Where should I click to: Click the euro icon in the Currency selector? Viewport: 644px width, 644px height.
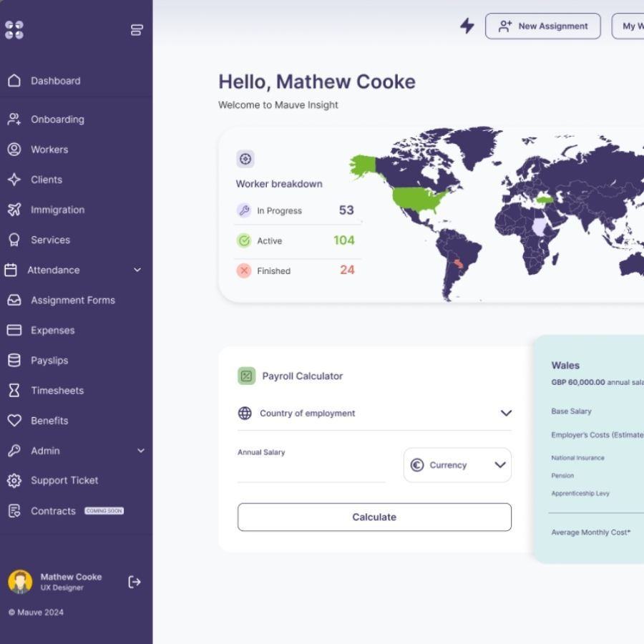(x=417, y=465)
